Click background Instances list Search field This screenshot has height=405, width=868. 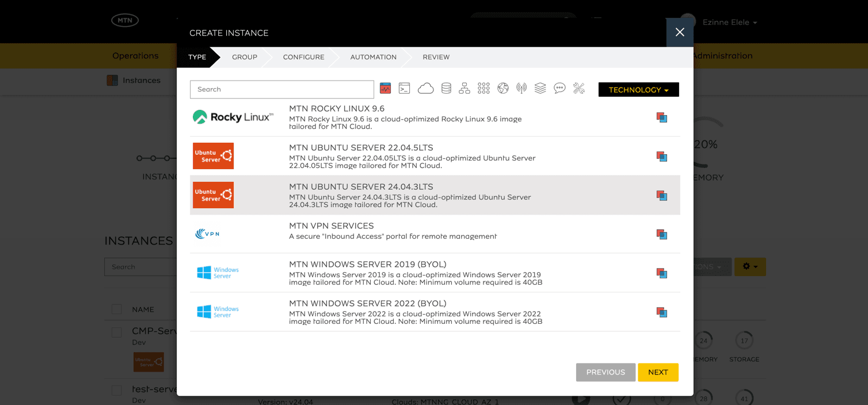pos(141,267)
